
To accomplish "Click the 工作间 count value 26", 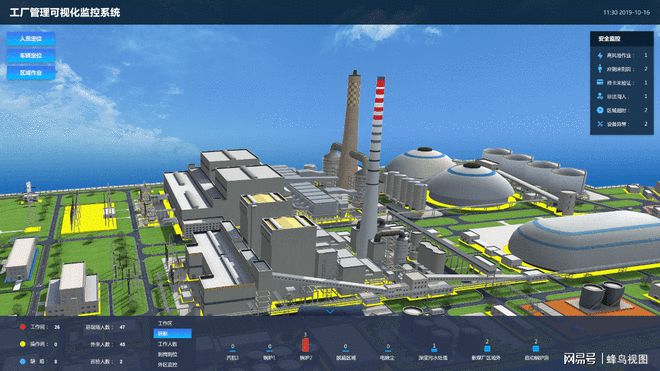I will [57, 327].
